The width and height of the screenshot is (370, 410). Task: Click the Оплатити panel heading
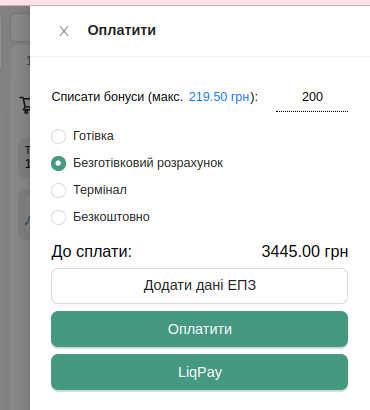(x=122, y=30)
